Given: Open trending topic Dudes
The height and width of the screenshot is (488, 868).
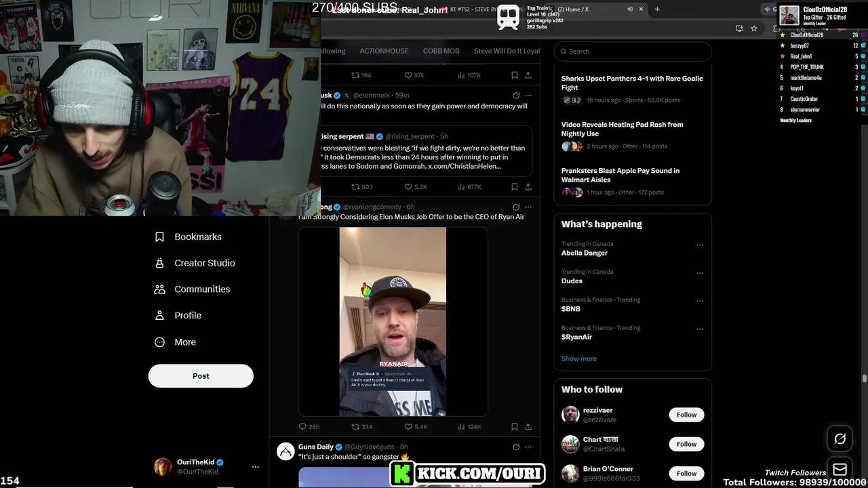Looking at the screenshot, I should [572, 281].
